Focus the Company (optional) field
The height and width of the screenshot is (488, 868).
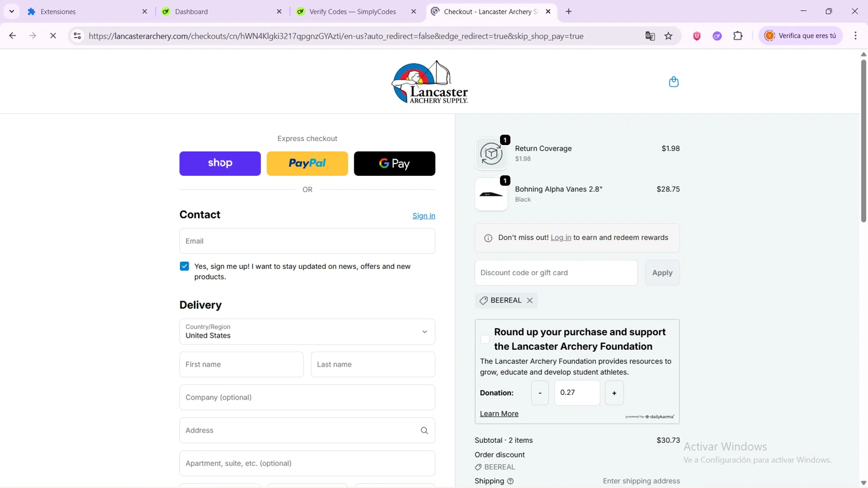(x=307, y=398)
